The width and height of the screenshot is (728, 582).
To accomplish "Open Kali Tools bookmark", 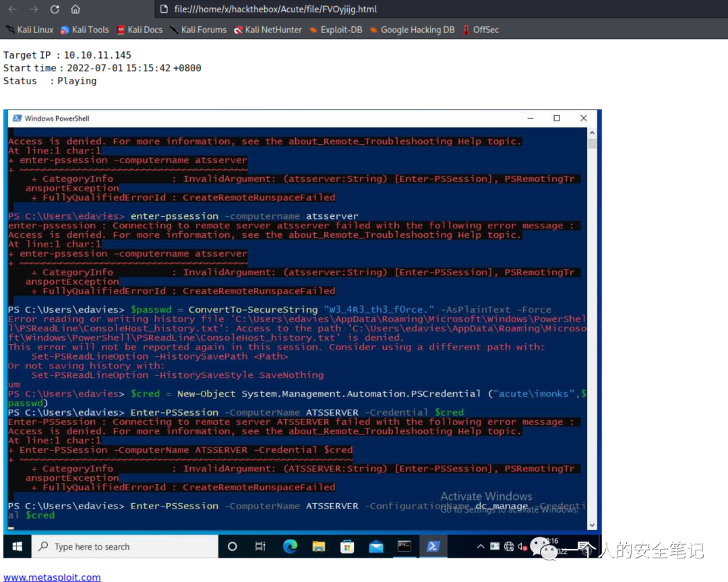I will coord(85,30).
